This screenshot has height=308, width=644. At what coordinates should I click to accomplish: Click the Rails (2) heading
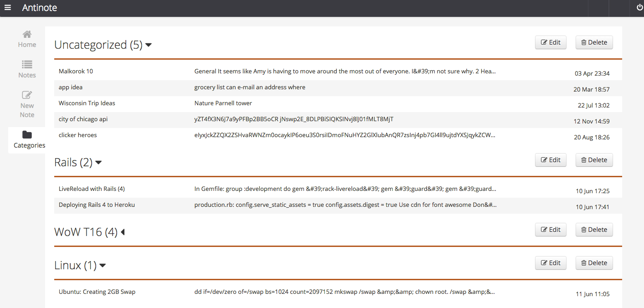point(73,162)
